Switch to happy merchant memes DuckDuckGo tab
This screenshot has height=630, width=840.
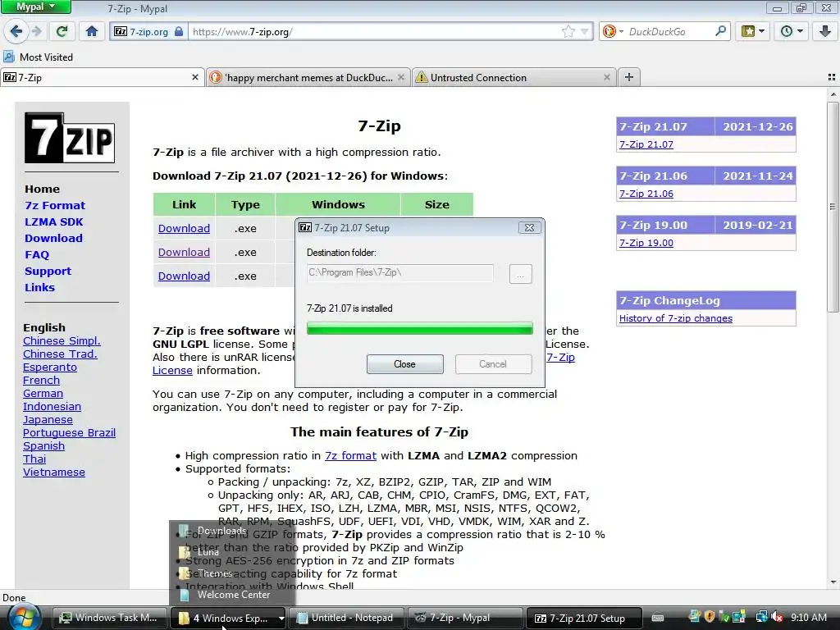click(x=308, y=77)
